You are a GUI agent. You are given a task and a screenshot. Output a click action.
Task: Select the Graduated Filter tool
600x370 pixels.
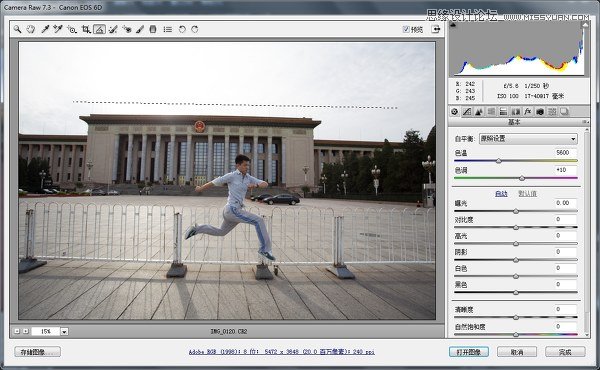pos(153,29)
